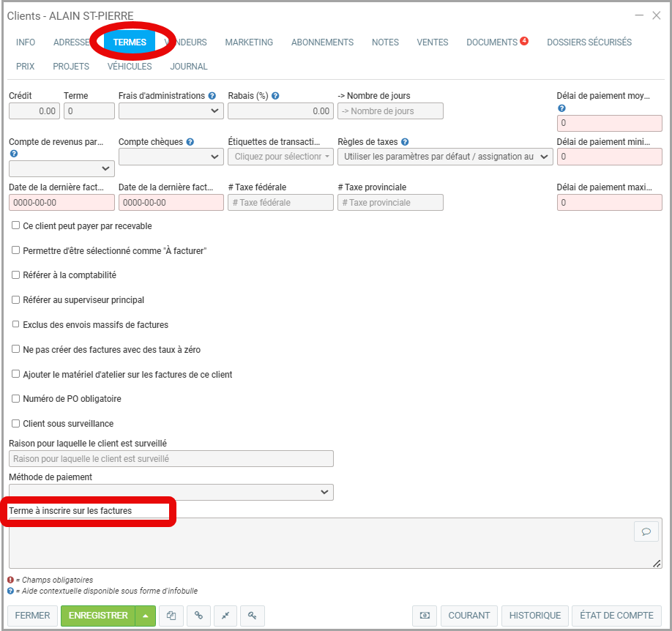This screenshot has width=672, height=631.
Task: Click the speech bubble icon in text area
Action: coord(646,532)
